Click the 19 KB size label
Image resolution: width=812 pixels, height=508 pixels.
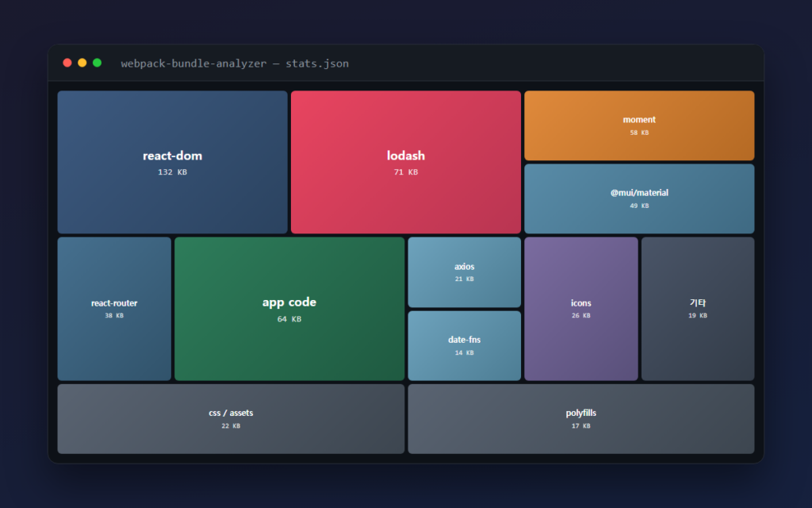tap(698, 316)
